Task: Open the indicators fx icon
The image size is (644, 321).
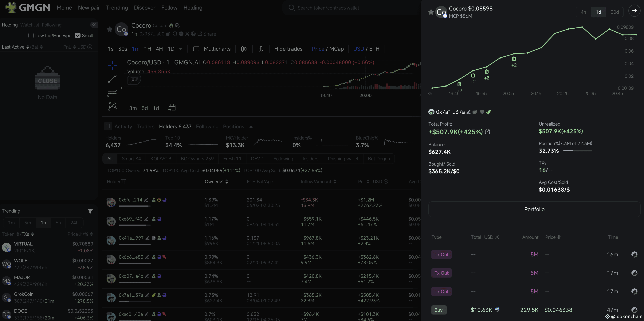Action: tap(261, 49)
